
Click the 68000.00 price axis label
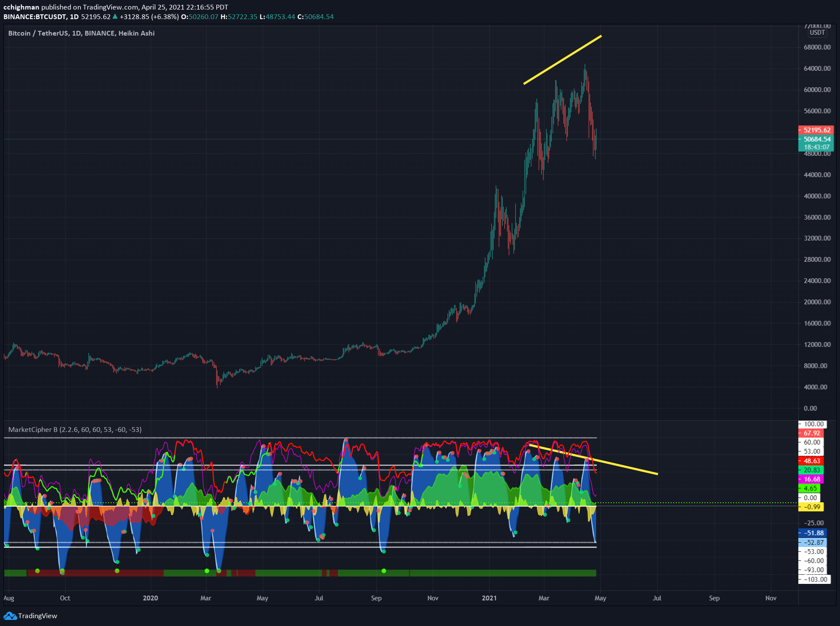tap(817, 47)
